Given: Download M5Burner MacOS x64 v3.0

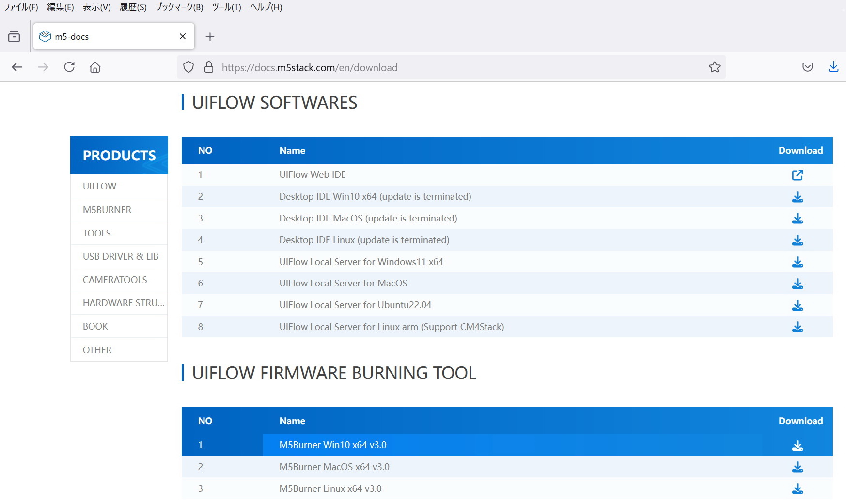Looking at the screenshot, I should coord(798,467).
